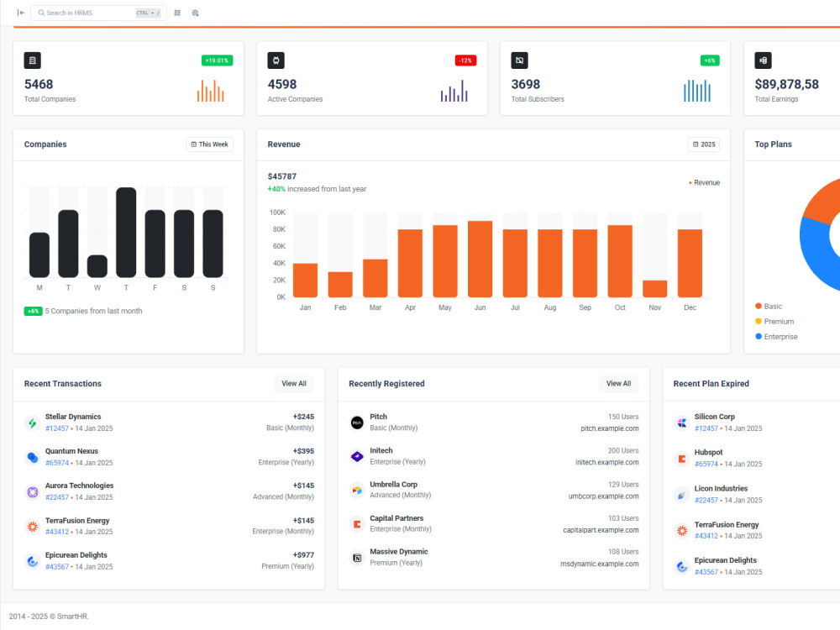Open #43567 link in Recent Transactions
Screen dimensions: 840x630
click(57, 567)
